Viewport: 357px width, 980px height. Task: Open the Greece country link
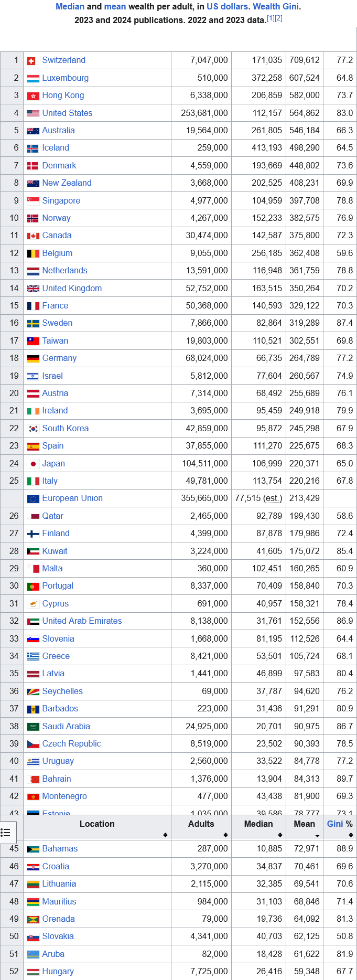click(x=56, y=656)
